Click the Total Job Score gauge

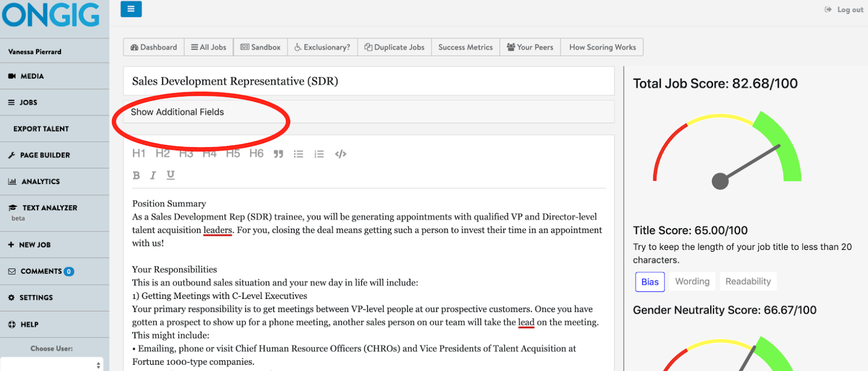point(727,151)
